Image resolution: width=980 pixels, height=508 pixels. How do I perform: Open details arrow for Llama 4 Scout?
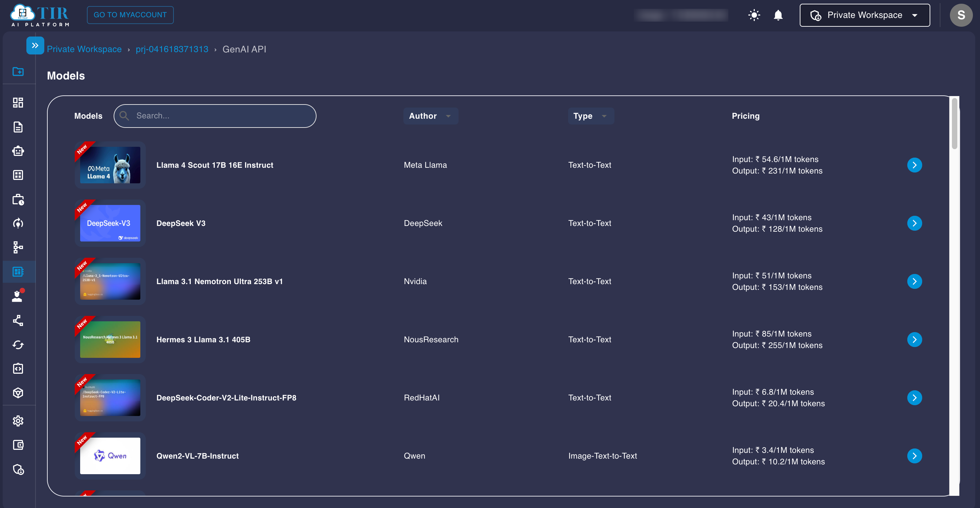tap(914, 165)
